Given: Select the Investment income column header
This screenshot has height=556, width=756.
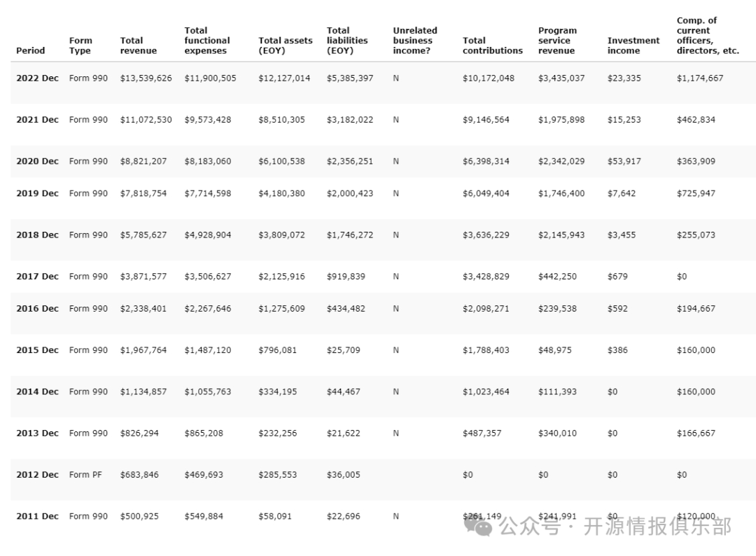Looking at the screenshot, I should tap(633, 46).
